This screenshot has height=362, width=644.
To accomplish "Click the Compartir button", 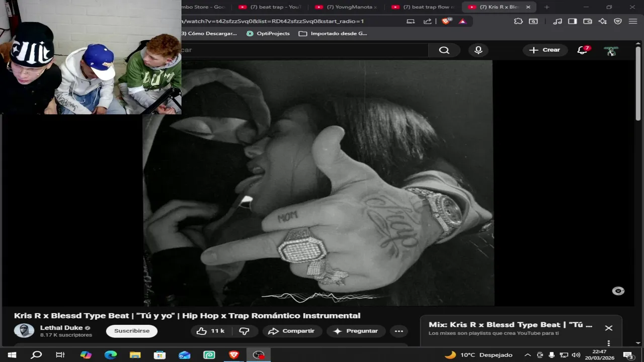I will pos(292,331).
